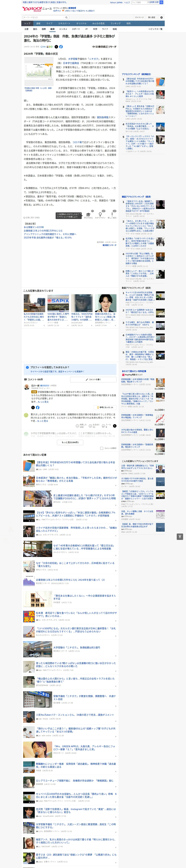Screen dimensions: 186x868
Task: Open トピックス一覧 link
Action: pyautogui.click(x=155, y=29)
